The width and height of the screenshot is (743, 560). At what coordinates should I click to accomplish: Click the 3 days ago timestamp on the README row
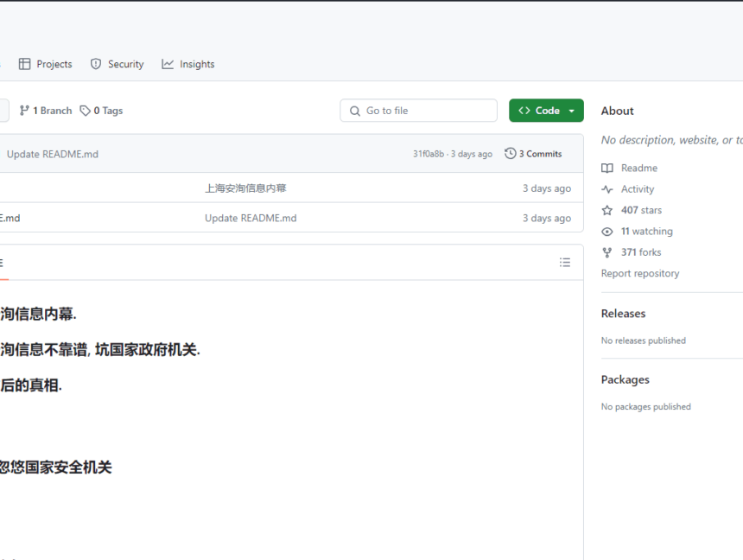(x=546, y=218)
